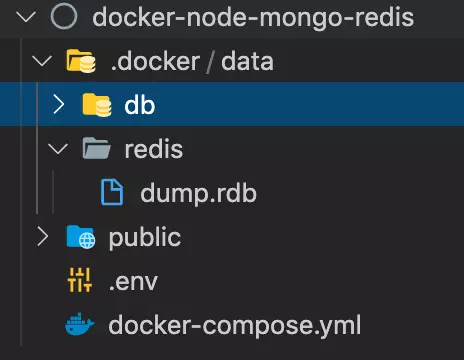Open the dump.rdb file

[x=198, y=193]
